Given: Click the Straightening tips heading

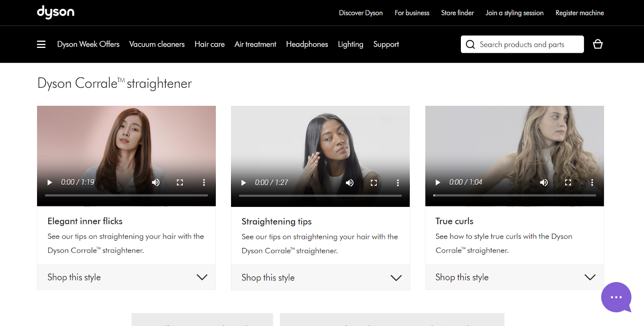Looking at the screenshot, I should [x=277, y=221].
